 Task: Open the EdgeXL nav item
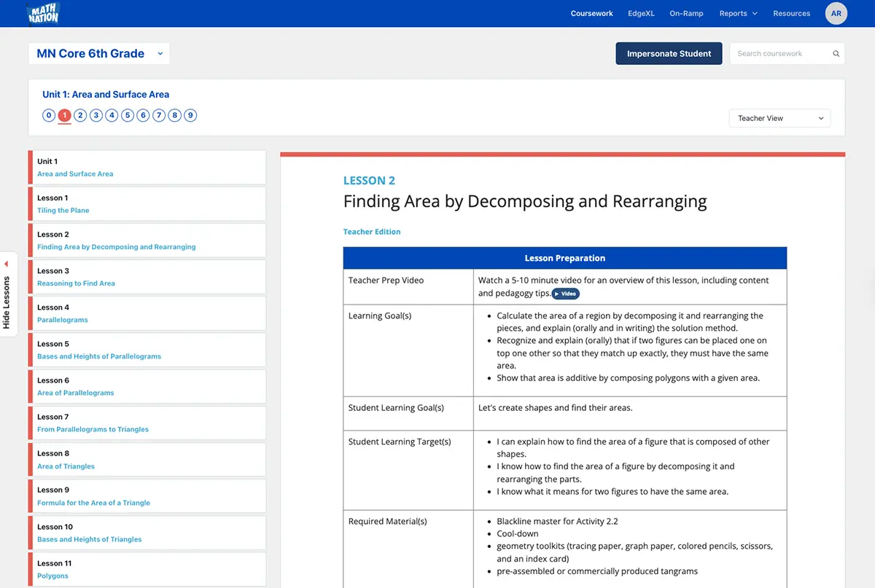(x=641, y=13)
